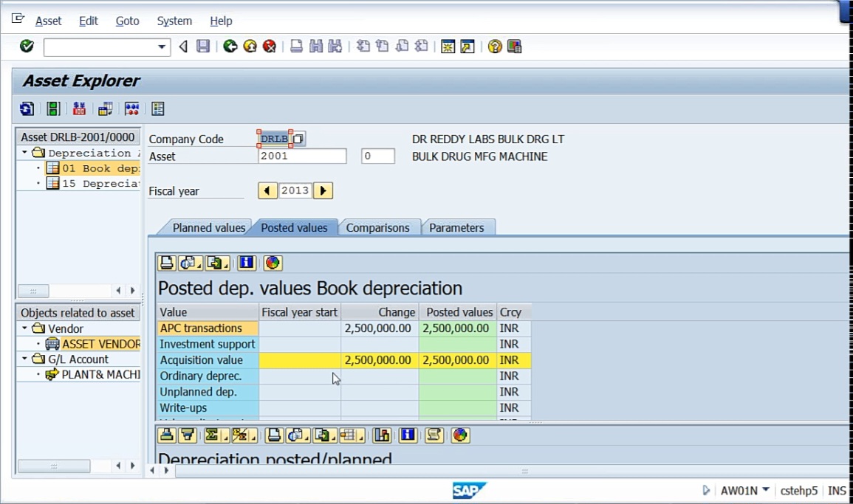The height and width of the screenshot is (504, 853).
Task: Open the Export dropdown above the posted values table
Action: tap(218, 263)
